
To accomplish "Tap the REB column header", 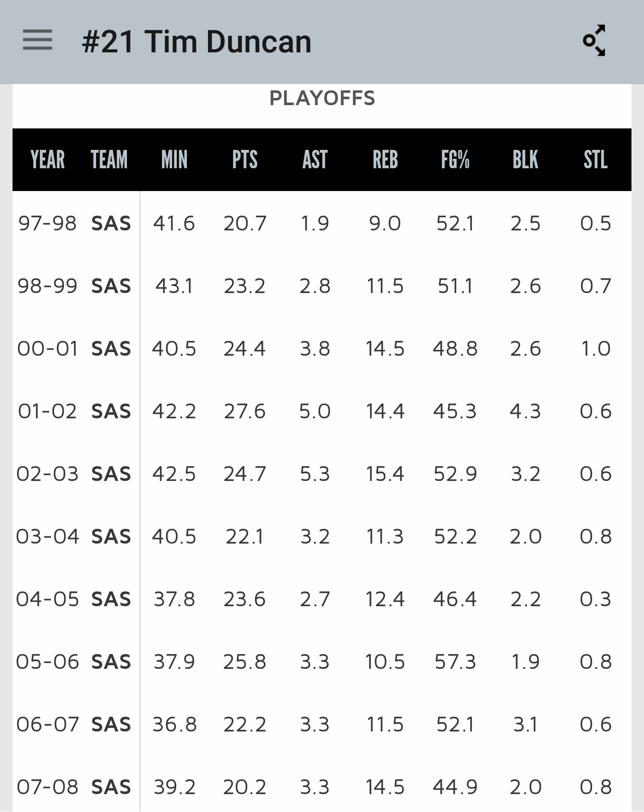I will (x=385, y=160).
